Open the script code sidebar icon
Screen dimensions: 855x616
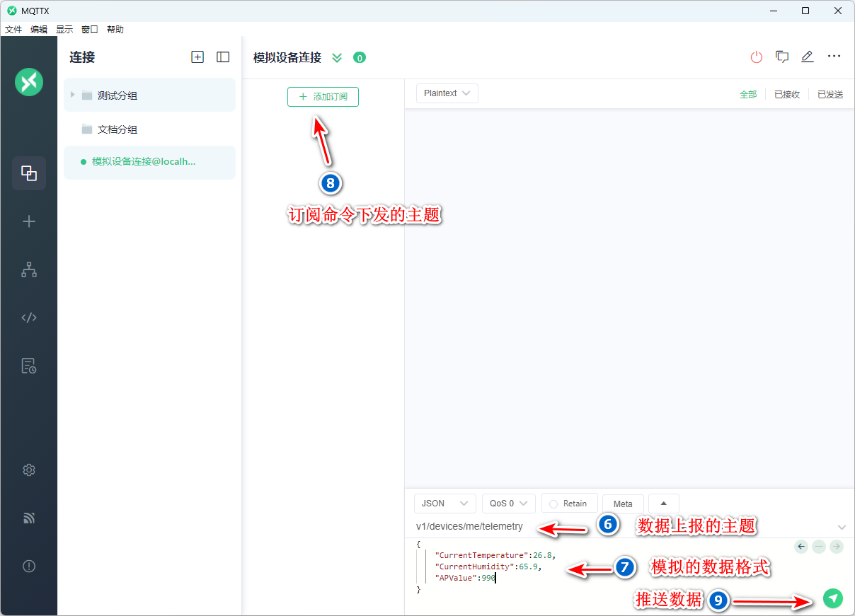tap(29, 318)
